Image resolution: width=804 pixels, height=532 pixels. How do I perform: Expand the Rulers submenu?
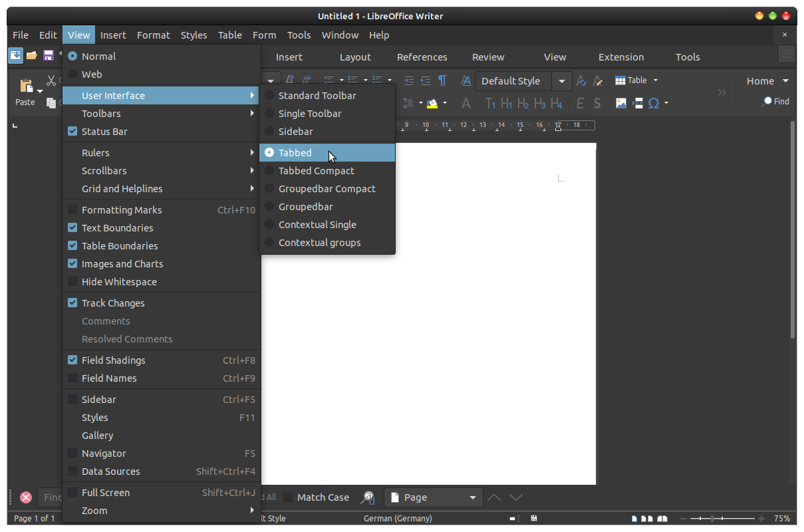coord(162,153)
